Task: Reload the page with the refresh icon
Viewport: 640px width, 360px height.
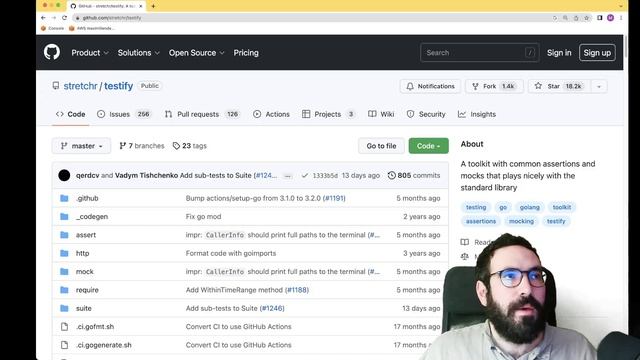Action: (x=64, y=18)
